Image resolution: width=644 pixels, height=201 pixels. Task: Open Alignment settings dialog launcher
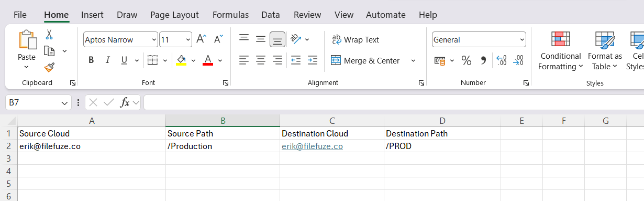421,83
